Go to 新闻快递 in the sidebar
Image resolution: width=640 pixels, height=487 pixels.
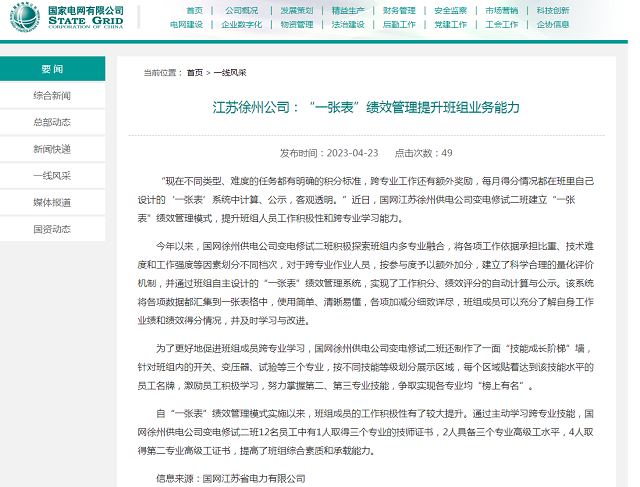point(52,149)
